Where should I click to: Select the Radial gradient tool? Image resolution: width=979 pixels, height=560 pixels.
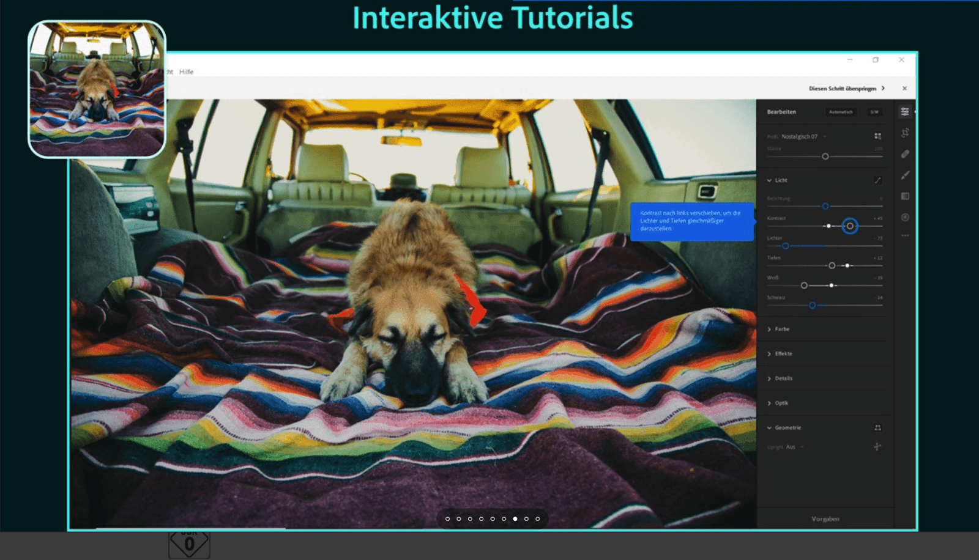point(905,217)
